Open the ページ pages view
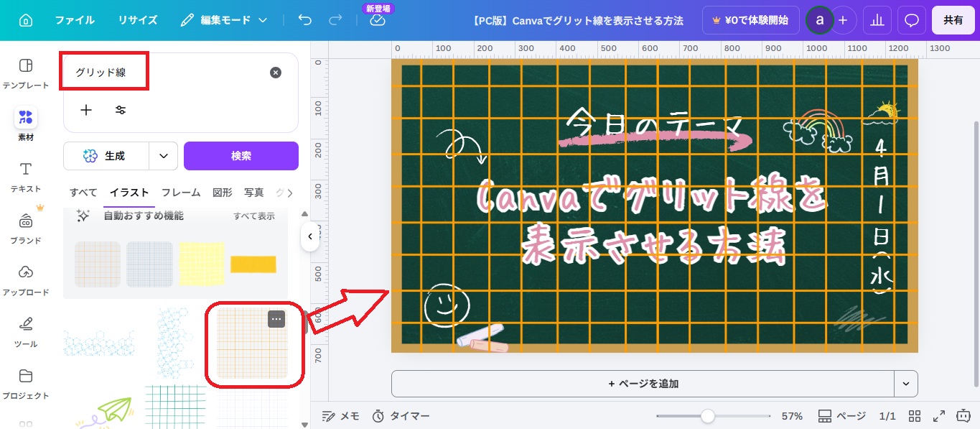 [842, 416]
